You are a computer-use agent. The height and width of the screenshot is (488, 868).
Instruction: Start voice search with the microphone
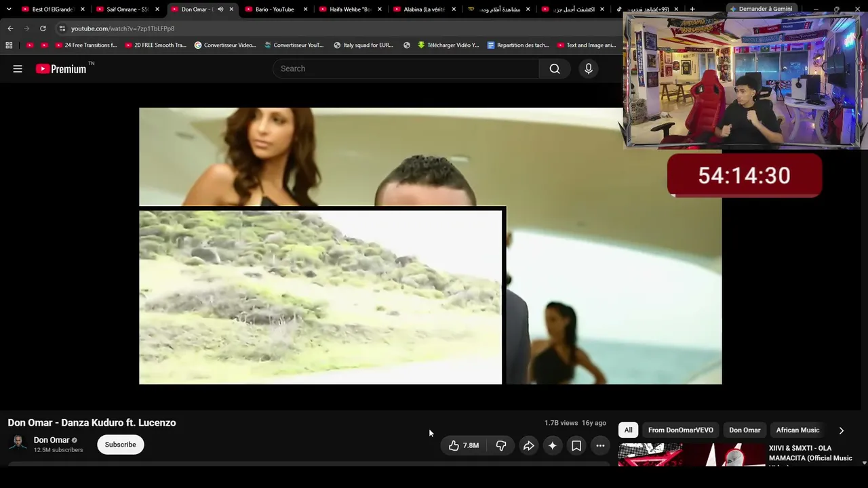pyautogui.click(x=589, y=68)
